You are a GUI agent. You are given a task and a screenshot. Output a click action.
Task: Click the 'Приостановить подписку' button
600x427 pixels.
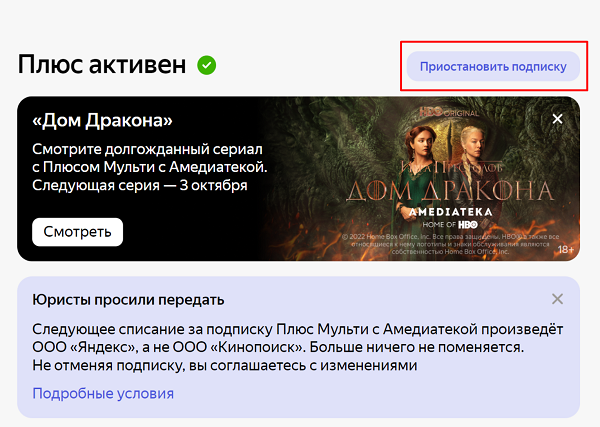click(x=493, y=66)
